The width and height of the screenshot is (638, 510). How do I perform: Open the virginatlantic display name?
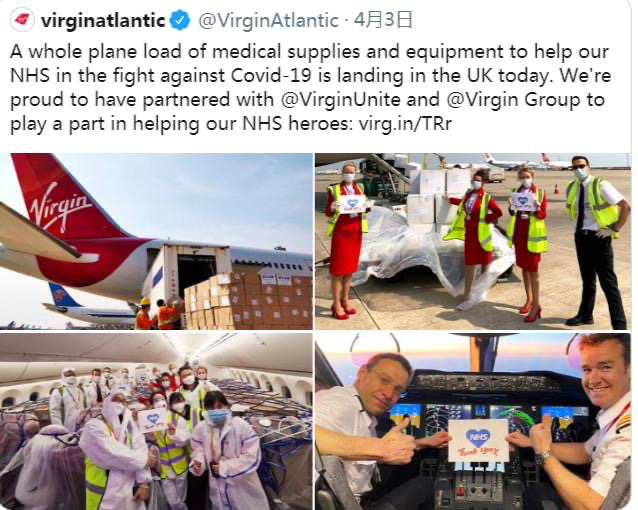[x=103, y=20]
